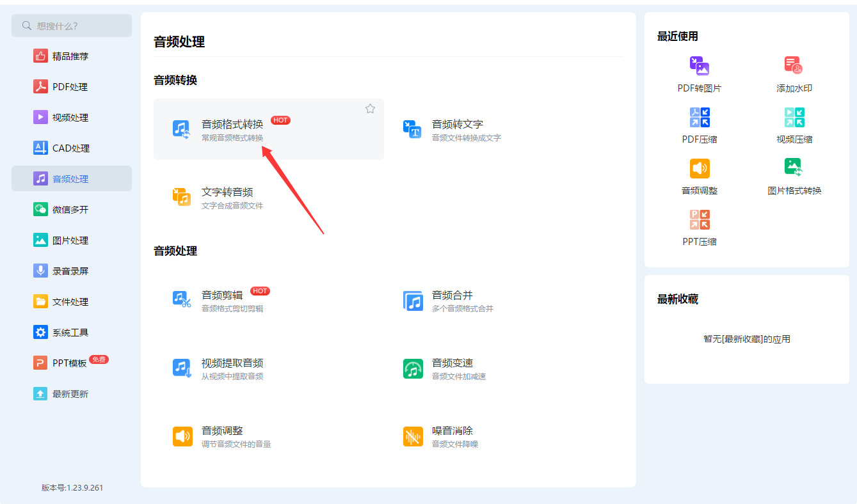Viewport: 857px width, 504px height.
Task: Open recent PPT压缩 icon
Action: click(700, 219)
